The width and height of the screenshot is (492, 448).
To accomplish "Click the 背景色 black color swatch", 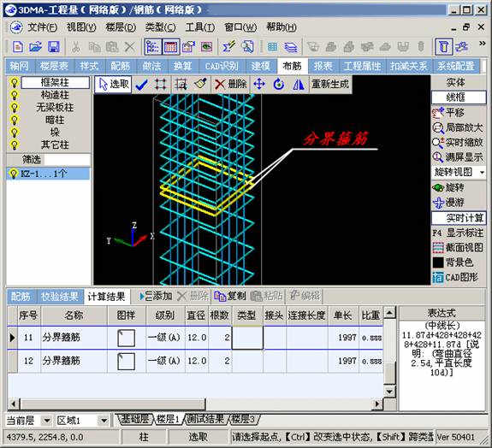I will pos(438,262).
